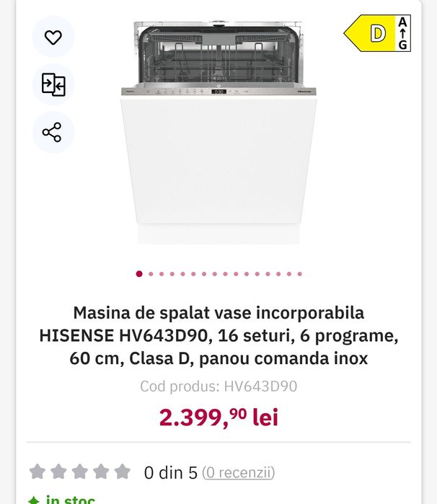Viewport: 437px width, 504px height.
Task: Select the second-to-last carousel dot
Action: 289,274
